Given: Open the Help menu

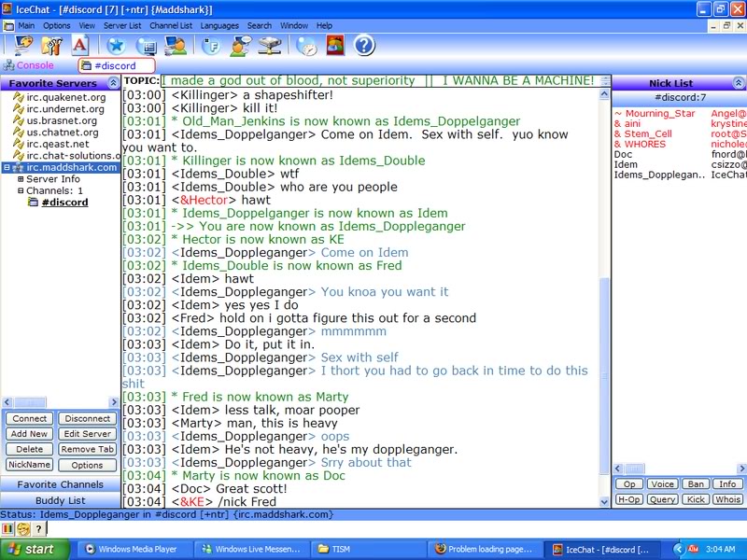Looking at the screenshot, I should (x=324, y=26).
